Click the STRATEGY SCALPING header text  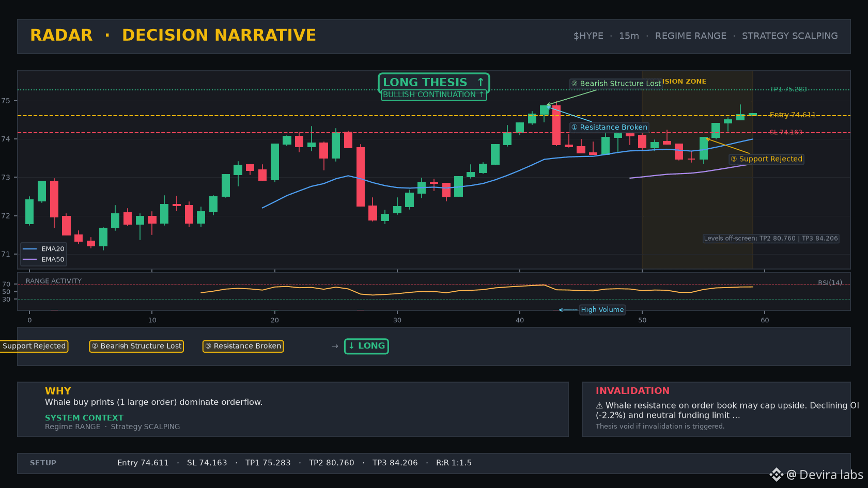point(789,36)
